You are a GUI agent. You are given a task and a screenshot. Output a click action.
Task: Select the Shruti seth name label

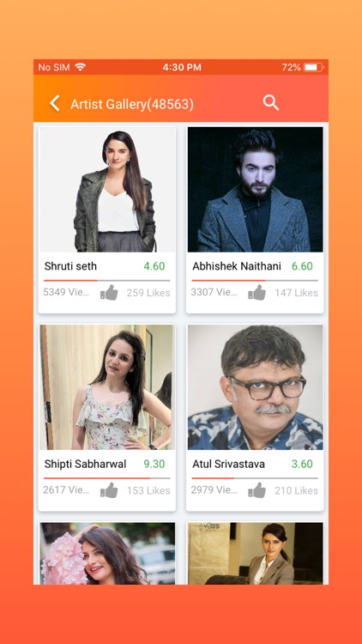point(70,266)
